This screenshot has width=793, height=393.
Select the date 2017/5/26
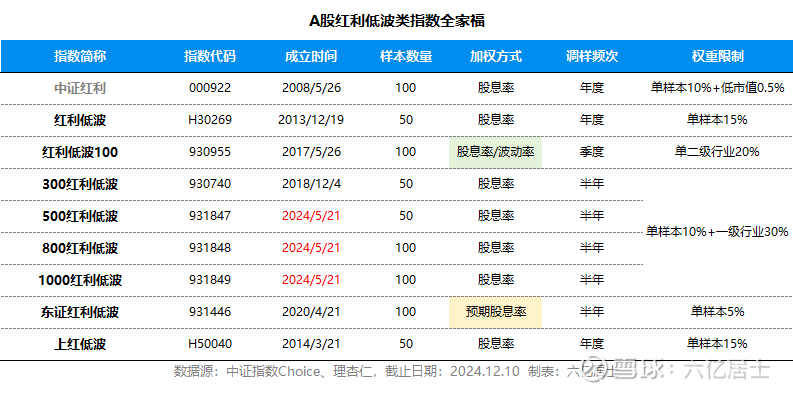click(311, 152)
